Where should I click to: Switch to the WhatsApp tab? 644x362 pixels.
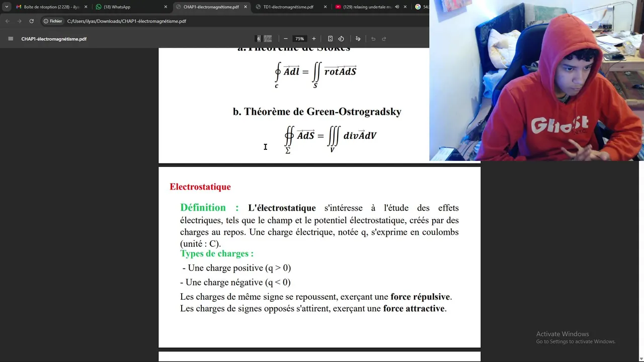tap(131, 7)
